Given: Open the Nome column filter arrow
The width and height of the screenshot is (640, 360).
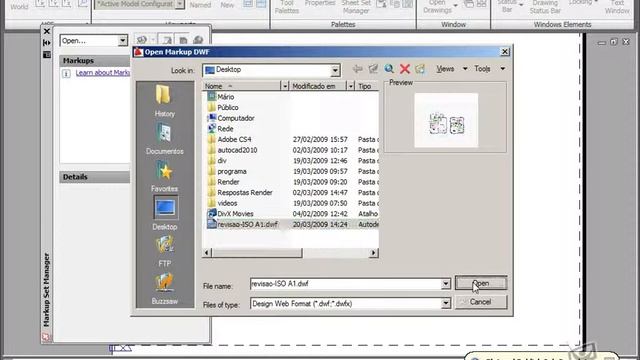Looking at the screenshot, I should coord(285,86).
